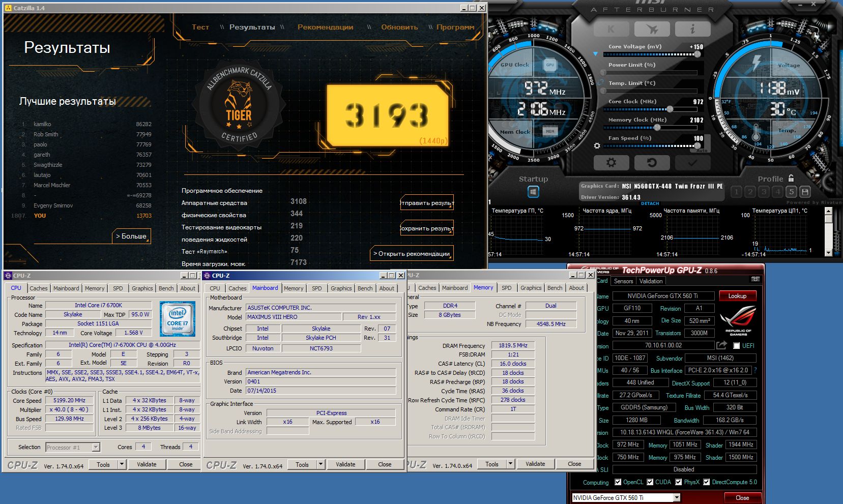This screenshot has height=504, width=843.
Task: Click the link icon beside Temp. Limit
Action: (x=602, y=82)
